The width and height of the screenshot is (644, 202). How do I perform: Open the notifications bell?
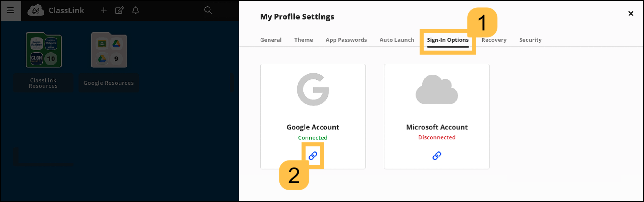coord(136,10)
